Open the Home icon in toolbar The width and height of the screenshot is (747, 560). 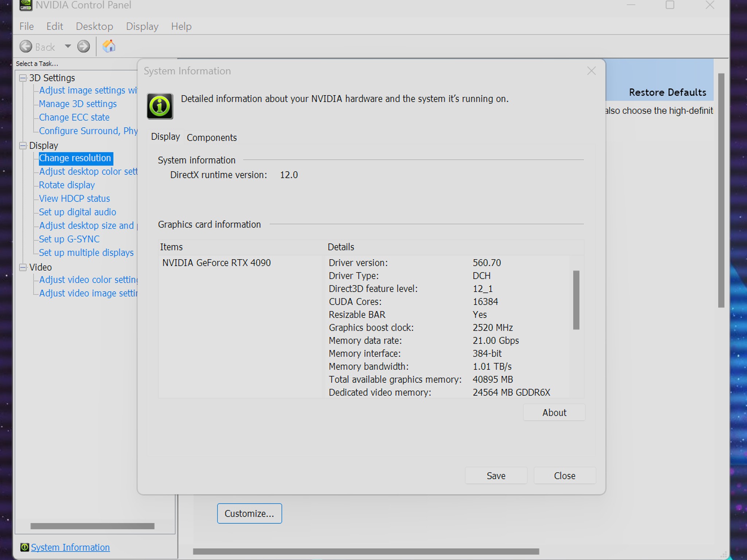coord(109,46)
